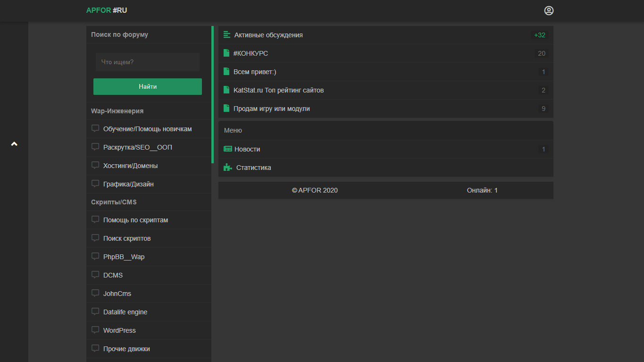644x362 pixels.
Task: Open Раскрутка/SEO__ООП forum
Action: click(x=149, y=147)
